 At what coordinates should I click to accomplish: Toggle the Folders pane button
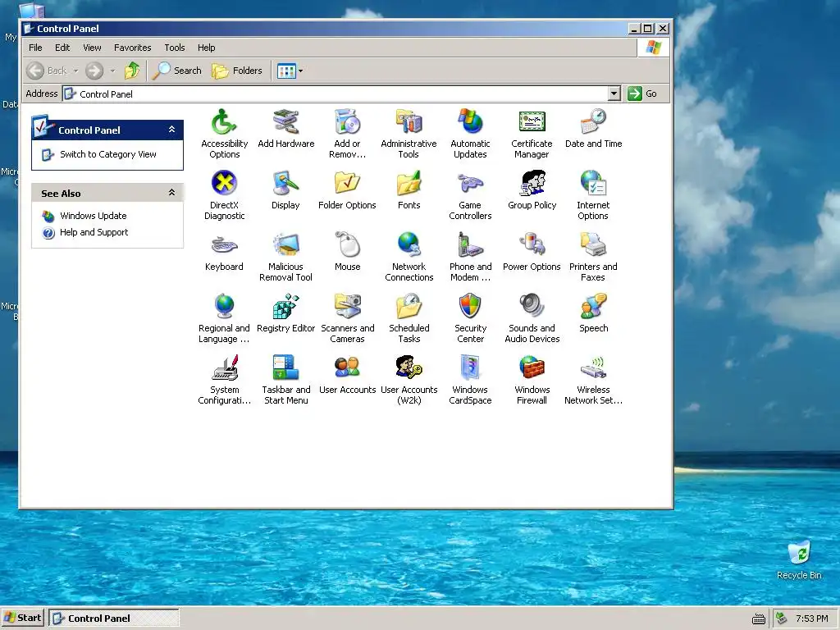click(237, 71)
